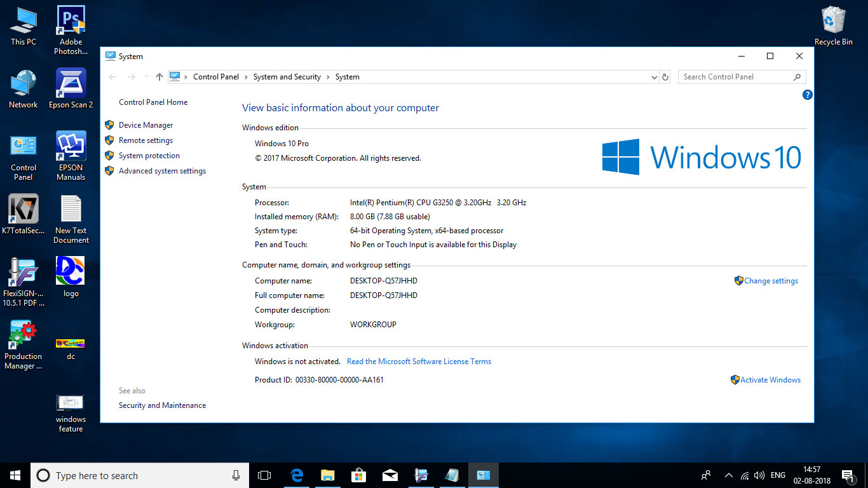This screenshot has height=488, width=868.
Task: Open System protection link
Action: point(149,156)
